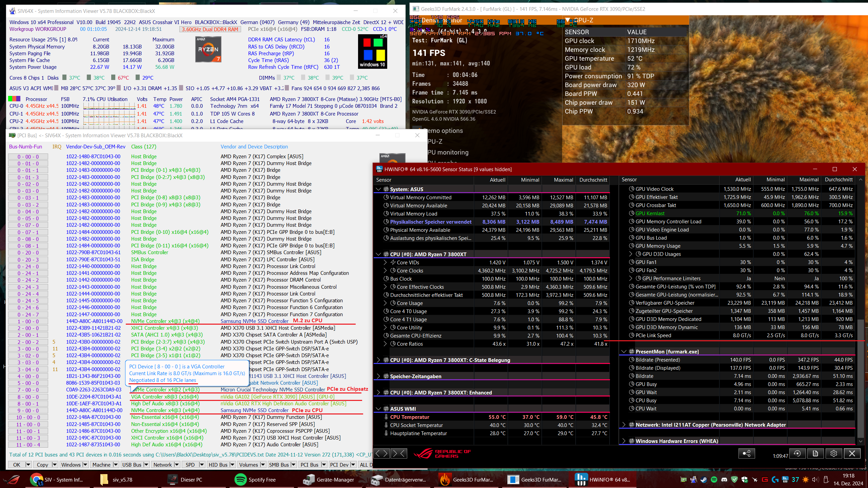Click the Windows 10 logo in SIV

[x=372, y=52]
